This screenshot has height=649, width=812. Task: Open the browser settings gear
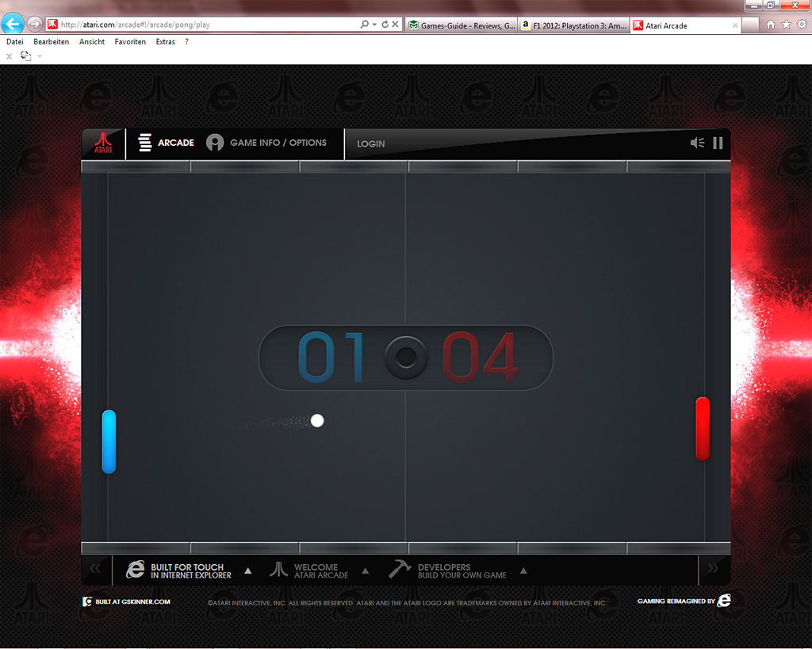coord(802,25)
